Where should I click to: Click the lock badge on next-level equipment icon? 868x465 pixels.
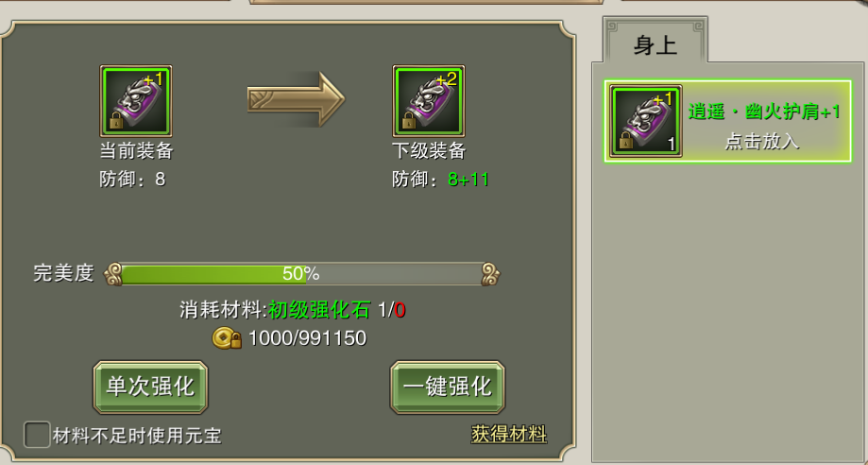tap(409, 121)
